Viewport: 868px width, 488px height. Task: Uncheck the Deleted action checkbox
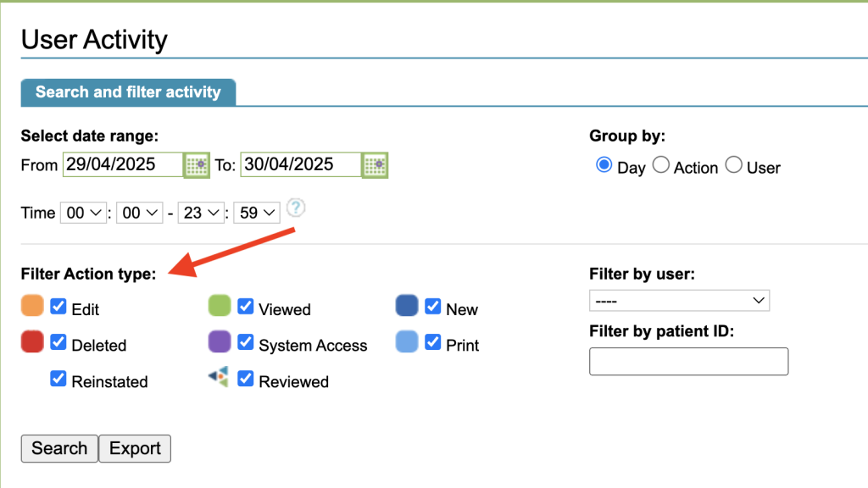click(58, 342)
